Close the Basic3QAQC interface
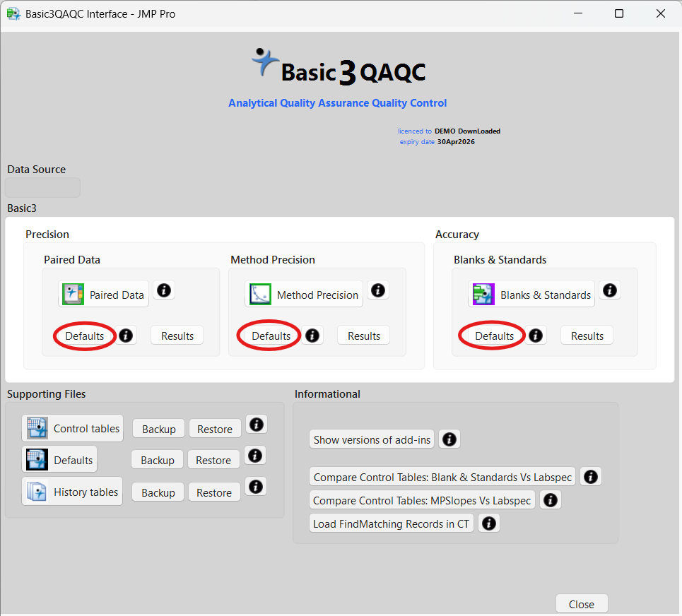 [581, 603]
